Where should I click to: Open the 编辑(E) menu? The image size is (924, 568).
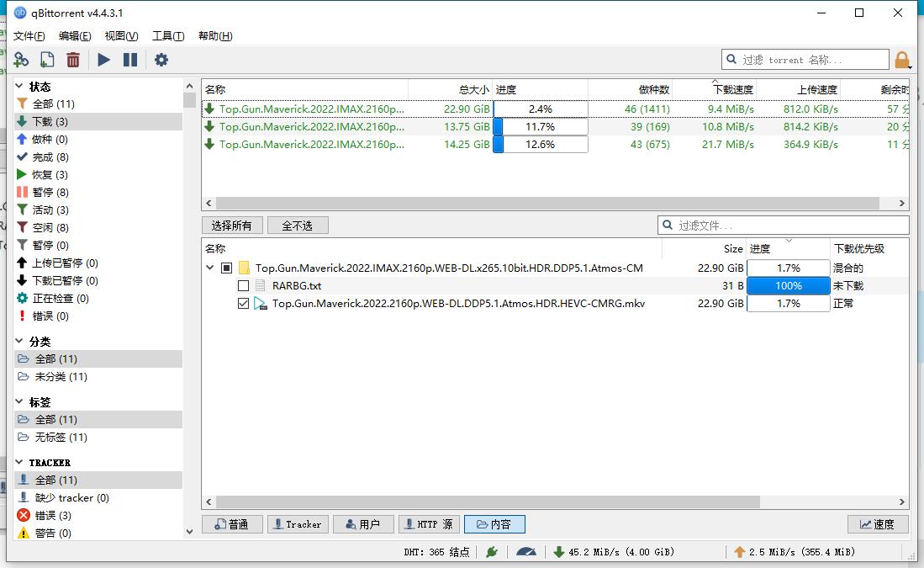(x=75, y=36)
